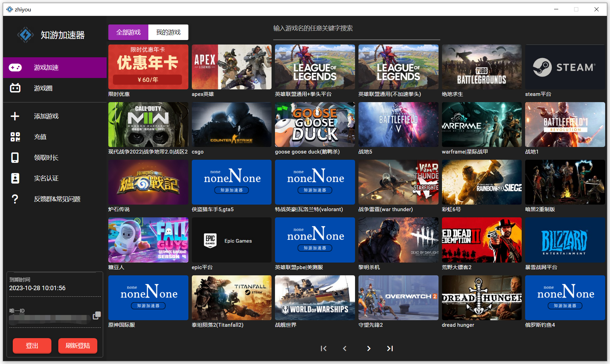The height and width of the screenshot is (364, 610).
Task: Click the 知游加速器 app title text
Action: point(62,35)
